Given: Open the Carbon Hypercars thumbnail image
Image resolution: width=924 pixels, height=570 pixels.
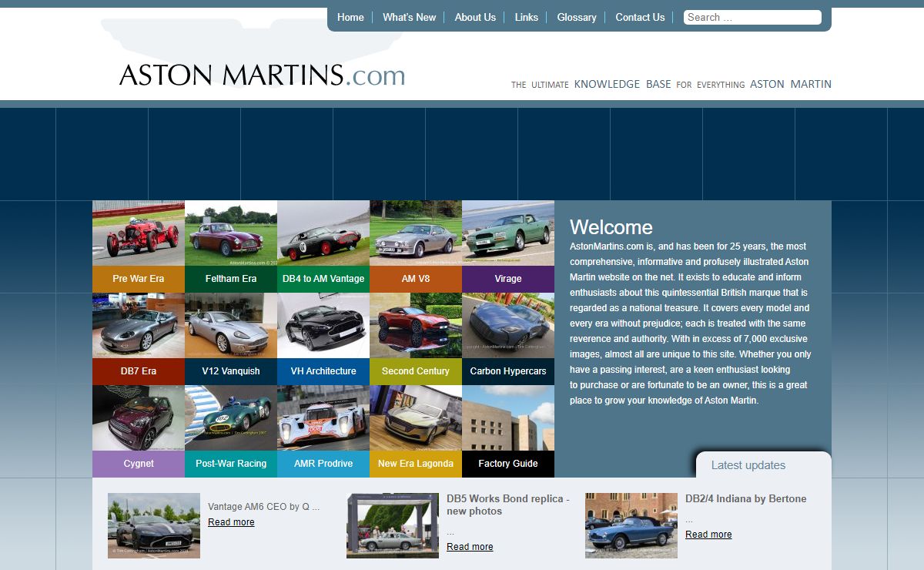Looking at the screenshot, I should pyautogui.click(x=508, y=326).
